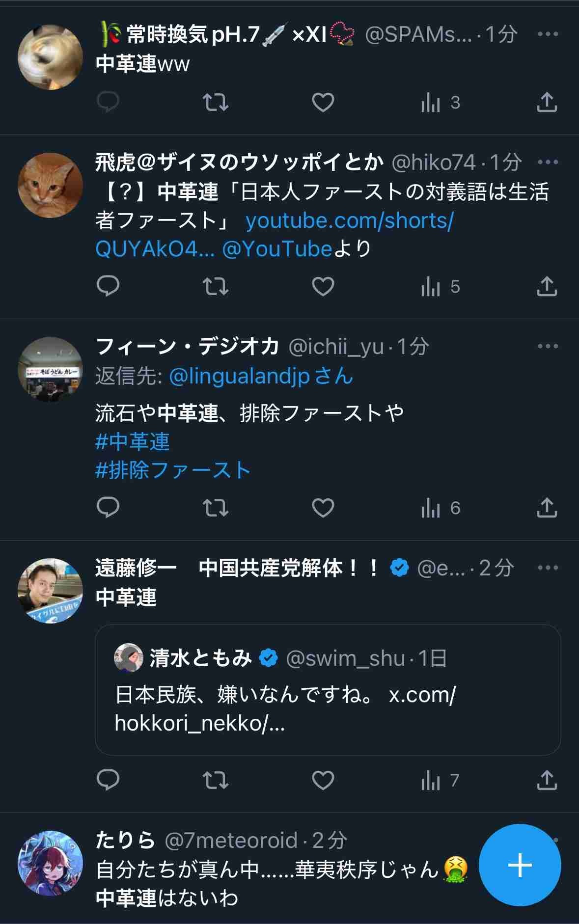The height and width of the screenshot is (924, 579).
Task: Open more options for 常時換気 tweet
Action: [x=548, y=34]
